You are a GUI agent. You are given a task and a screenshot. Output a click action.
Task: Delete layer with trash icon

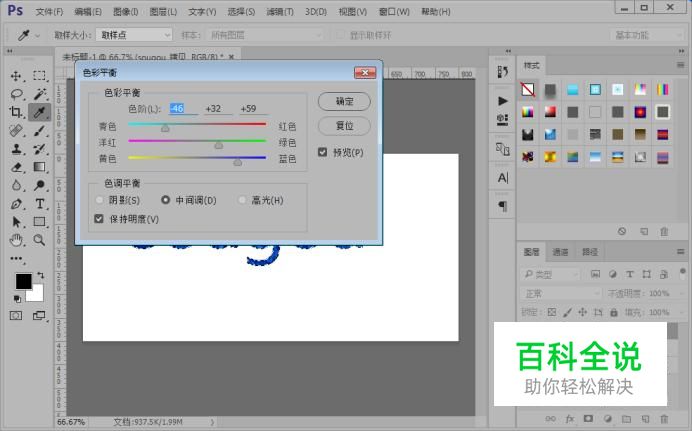click(x=664, y=419)
